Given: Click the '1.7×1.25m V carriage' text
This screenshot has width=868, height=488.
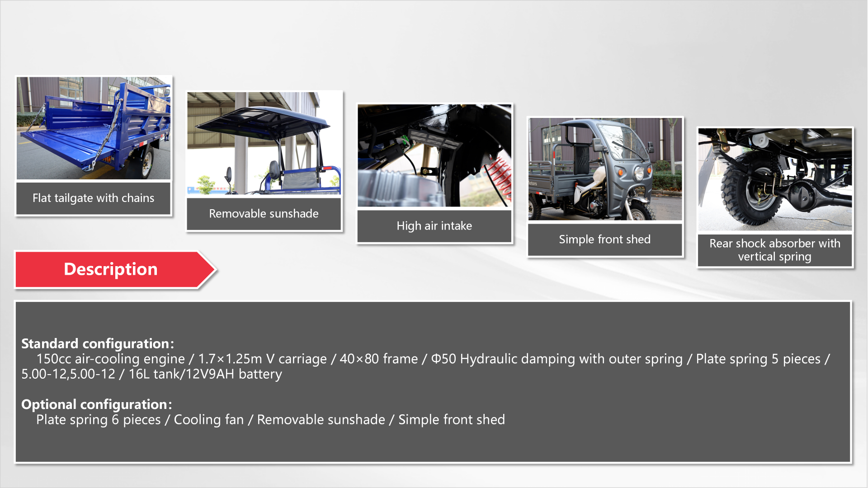Looking at the screenshot, I should [262, 359].
